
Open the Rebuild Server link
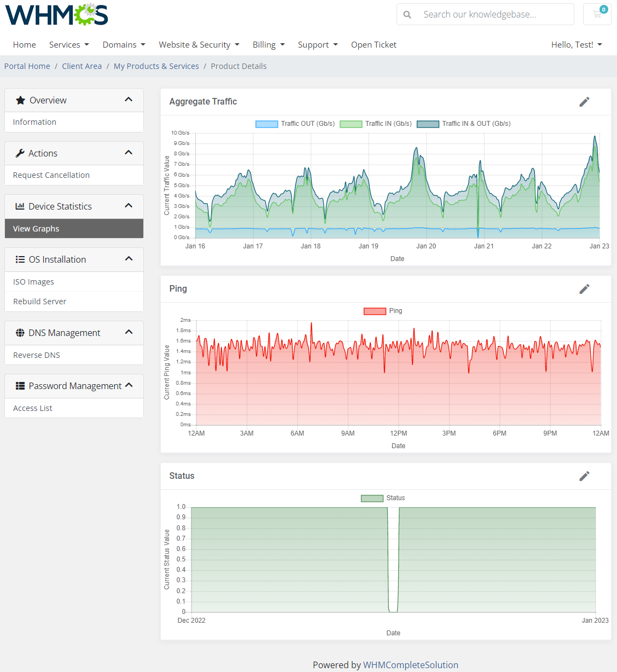(39, 301)
